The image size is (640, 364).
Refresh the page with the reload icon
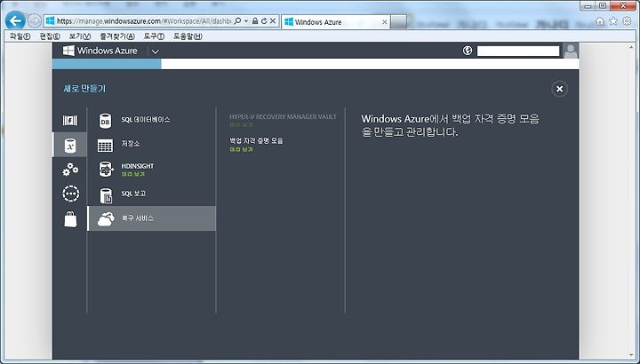click(264, 20)
